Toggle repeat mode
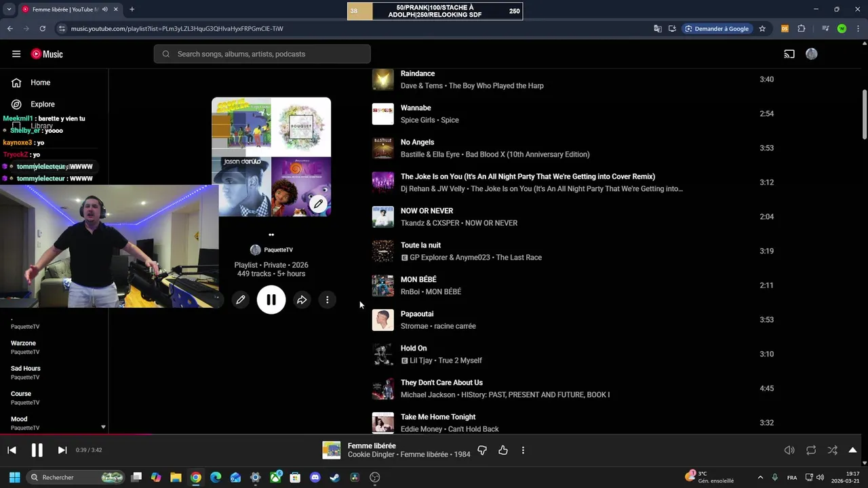The height and width of the screenshot is (488, 868). (x=811, y=450)
